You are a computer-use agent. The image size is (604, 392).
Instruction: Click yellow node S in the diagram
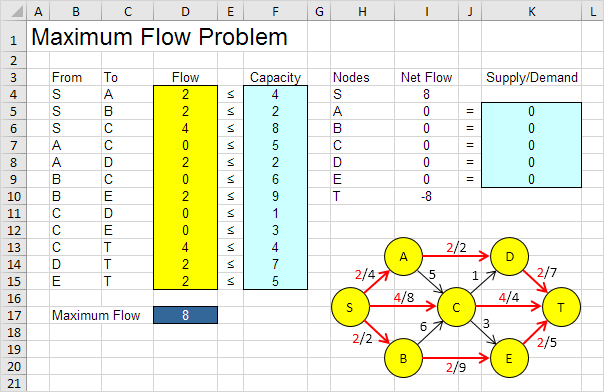tap(350, 307)
